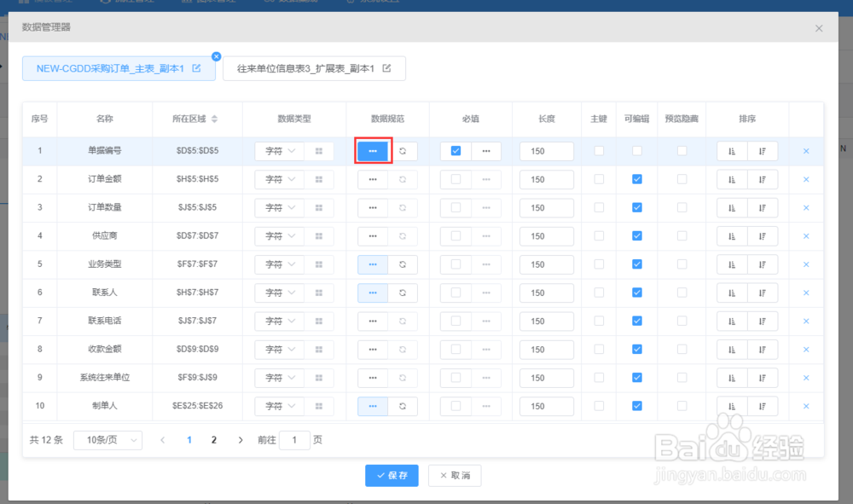This screenshot has height=504, width=853.
Task: Uncheck required checkbox for 单据编号
Action: point(456,151)
